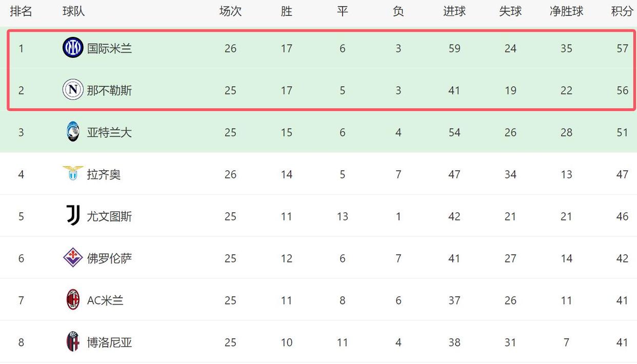
Task: Click the AC Milan crest
Action: [73, 299]
